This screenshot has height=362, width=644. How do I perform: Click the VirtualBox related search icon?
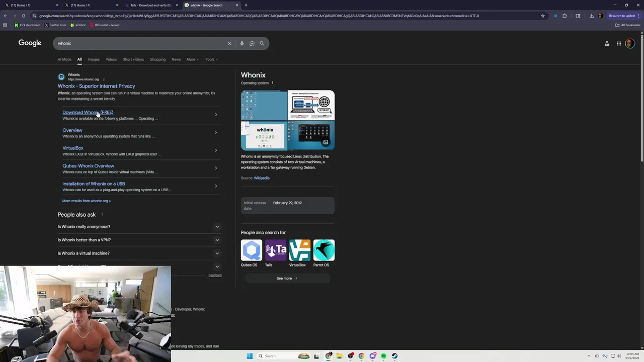[x=299, y=250]
